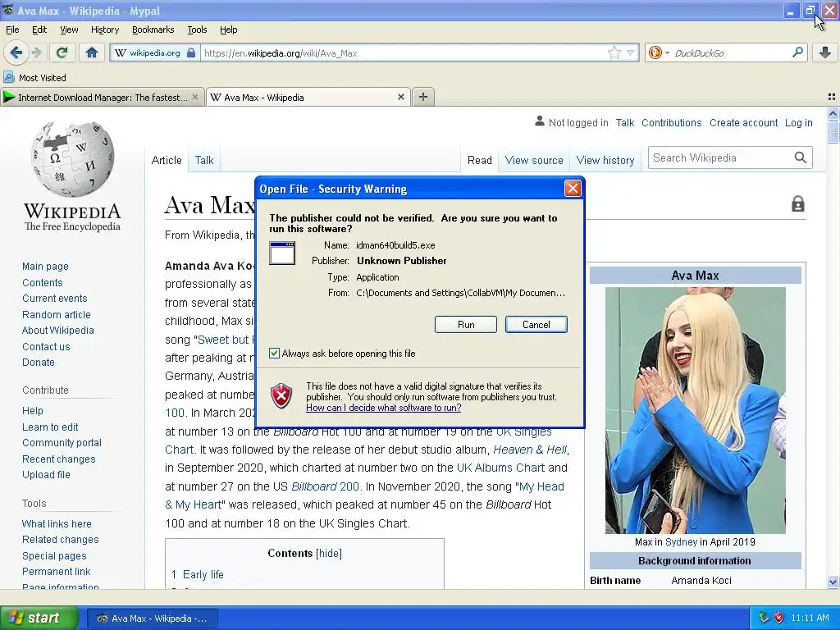Open the Downloads arrow button

825,52
